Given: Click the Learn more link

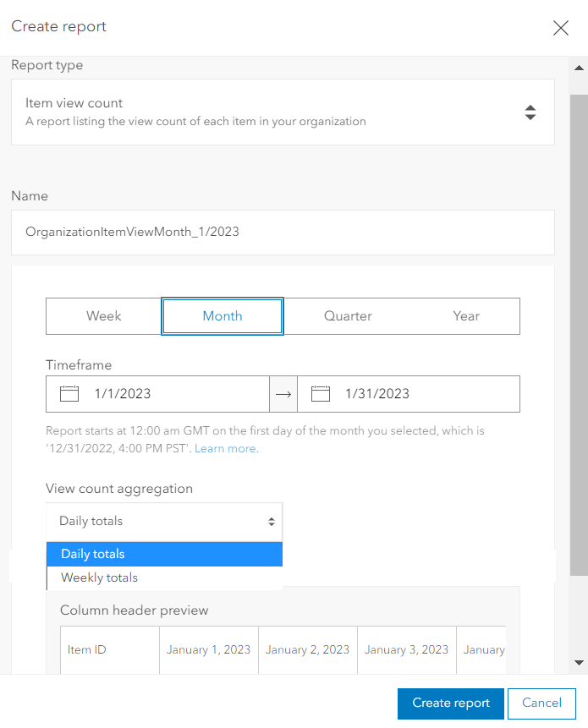Looking at the screenshot, I should pyautogui.click(x=225, y=448).
